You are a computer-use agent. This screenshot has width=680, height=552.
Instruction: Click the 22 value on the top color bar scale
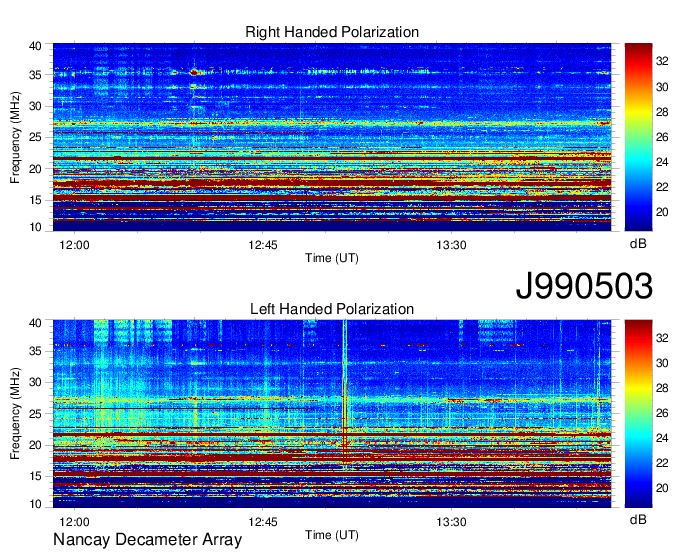click(x=662, y=187)
